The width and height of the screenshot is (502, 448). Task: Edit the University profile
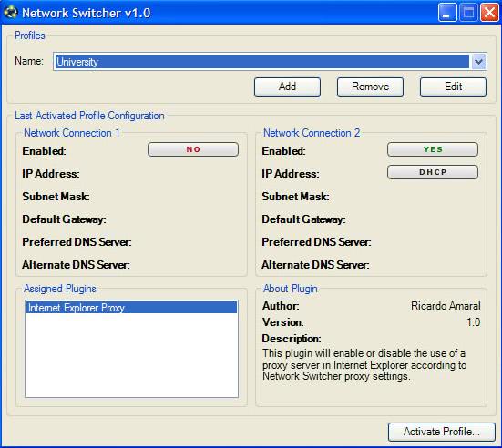(453, 87)
